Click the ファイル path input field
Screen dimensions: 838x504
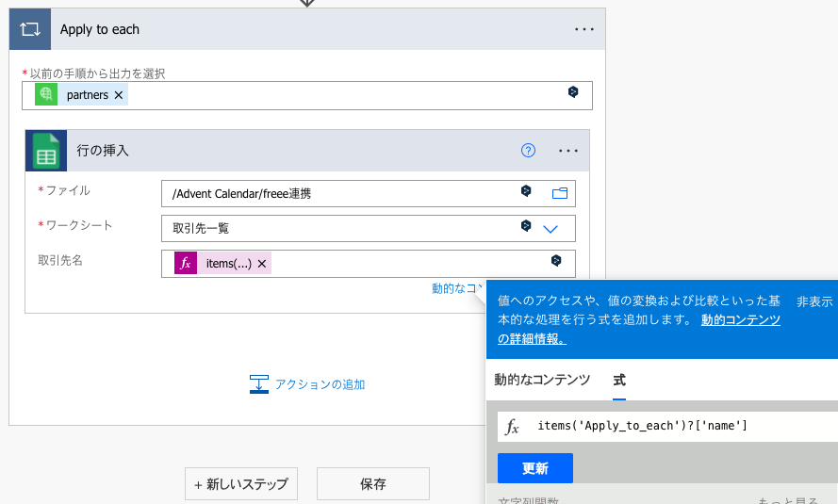[x=369, y=194]
